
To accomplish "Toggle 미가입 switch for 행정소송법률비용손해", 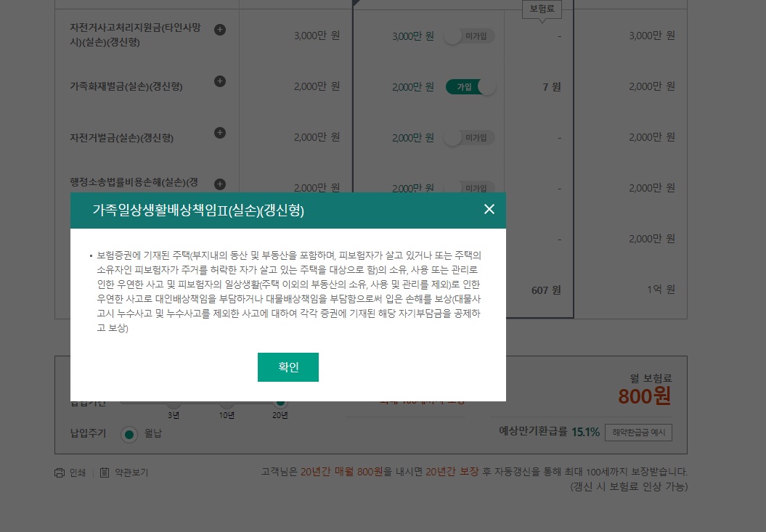I will [470, 187].
